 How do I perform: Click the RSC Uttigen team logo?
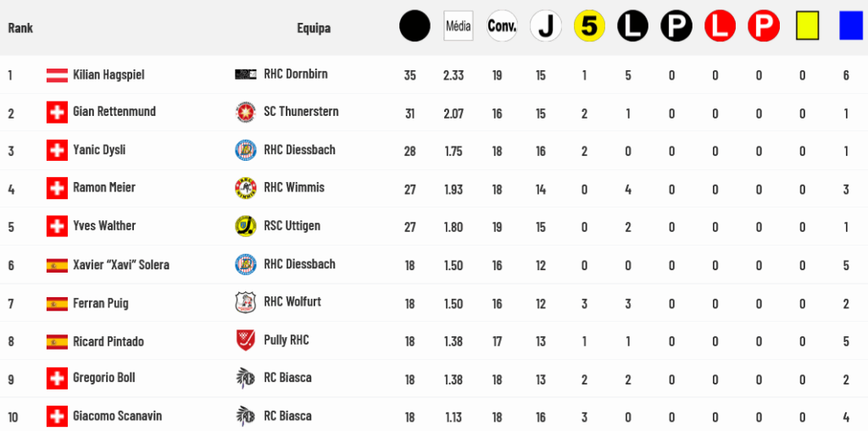[x=245, y=226]
